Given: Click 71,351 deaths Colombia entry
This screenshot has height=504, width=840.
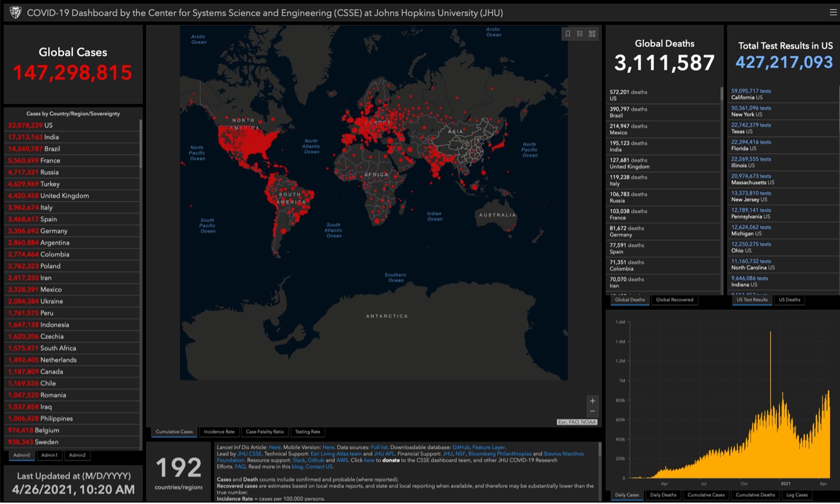Looking at the screenshot, I should click(x=663, y=266).
